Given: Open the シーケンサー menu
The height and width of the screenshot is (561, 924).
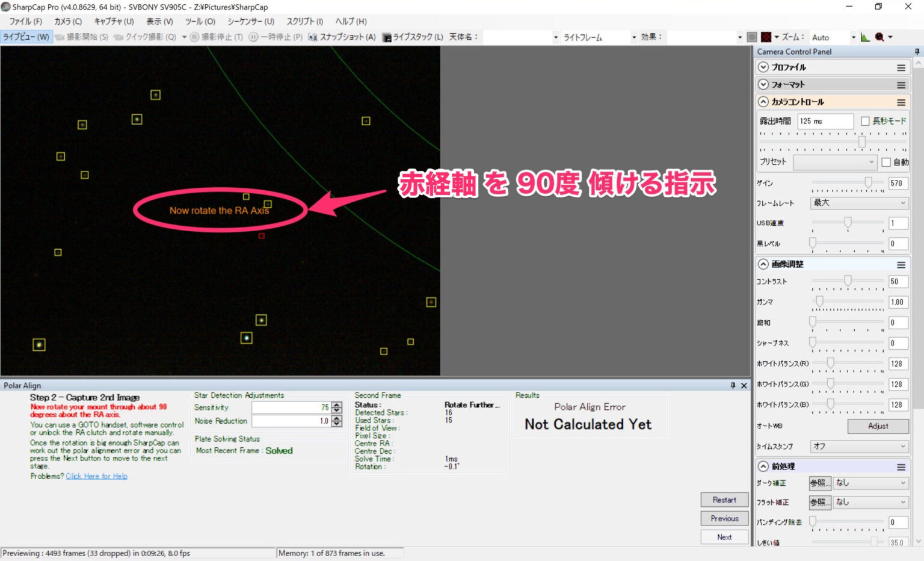Looking at the screenshot, I should coord(250,21).
